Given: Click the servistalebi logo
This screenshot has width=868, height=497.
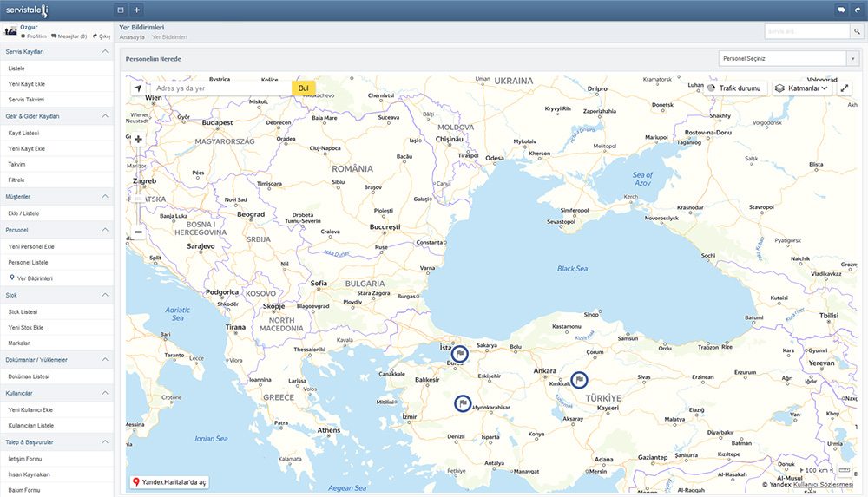Looking at the screenshot, I should pos(27,10).
